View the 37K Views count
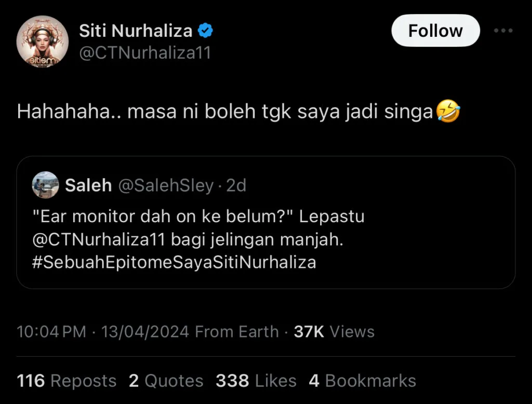The image size is (532, 404). click(334, 332)
